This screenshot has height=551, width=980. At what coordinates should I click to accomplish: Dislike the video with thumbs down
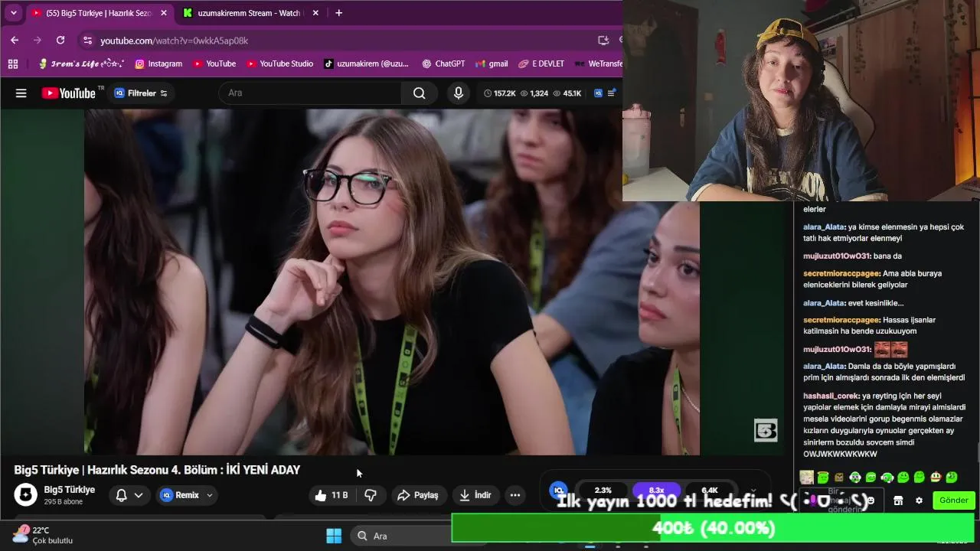[x=371, y=495]
